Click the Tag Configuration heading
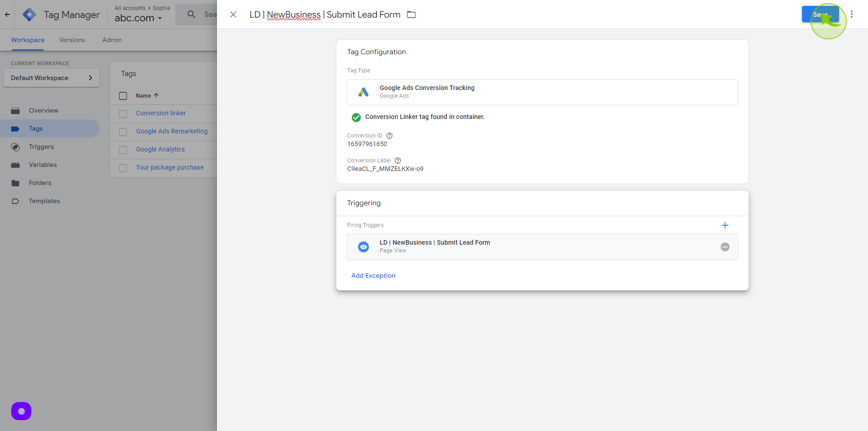 (x=377, y=52)
